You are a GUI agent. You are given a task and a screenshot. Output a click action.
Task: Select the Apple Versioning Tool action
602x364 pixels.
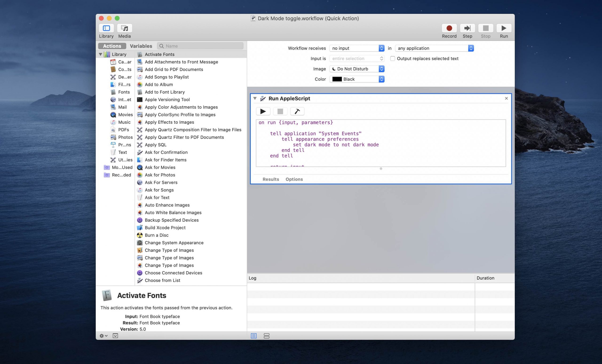pyautogui.click(x=191, y=99)
